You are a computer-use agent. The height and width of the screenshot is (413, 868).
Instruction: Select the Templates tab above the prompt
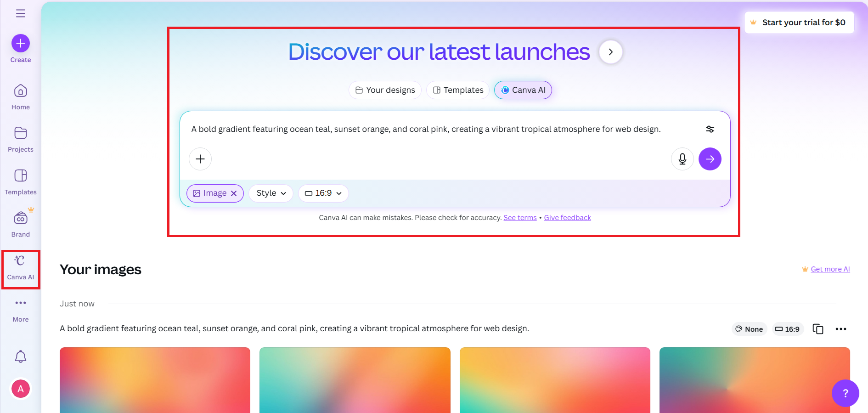coord(458,90)
